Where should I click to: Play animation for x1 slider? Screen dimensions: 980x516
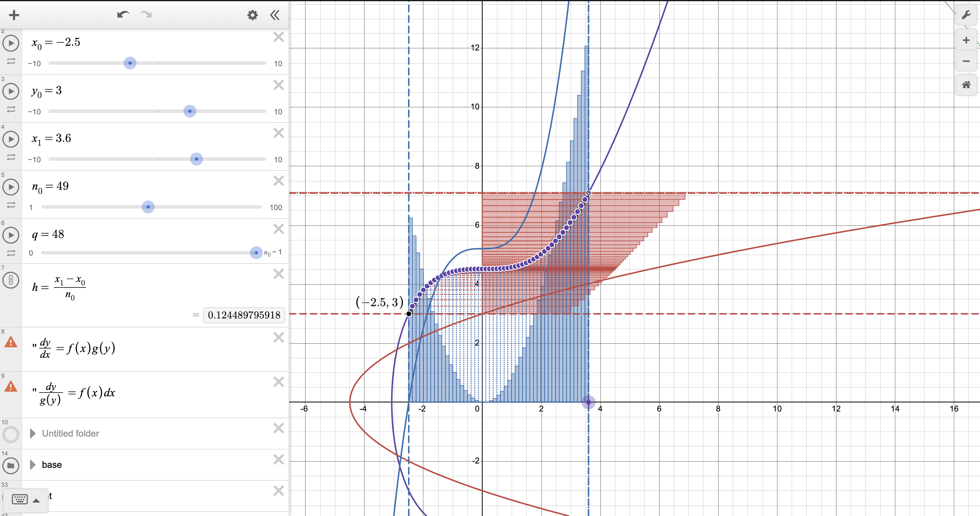[11, 140]
